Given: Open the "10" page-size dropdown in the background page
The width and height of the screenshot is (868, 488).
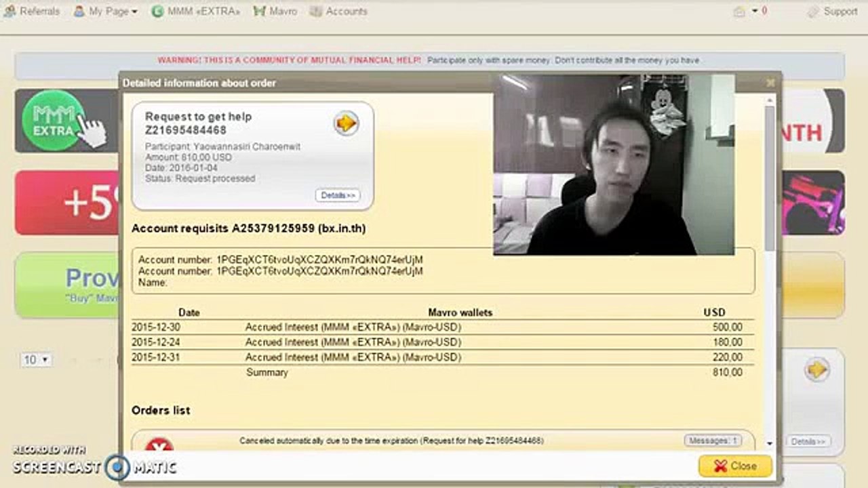Looking at the screenshot, I should [x=37, y=360].
